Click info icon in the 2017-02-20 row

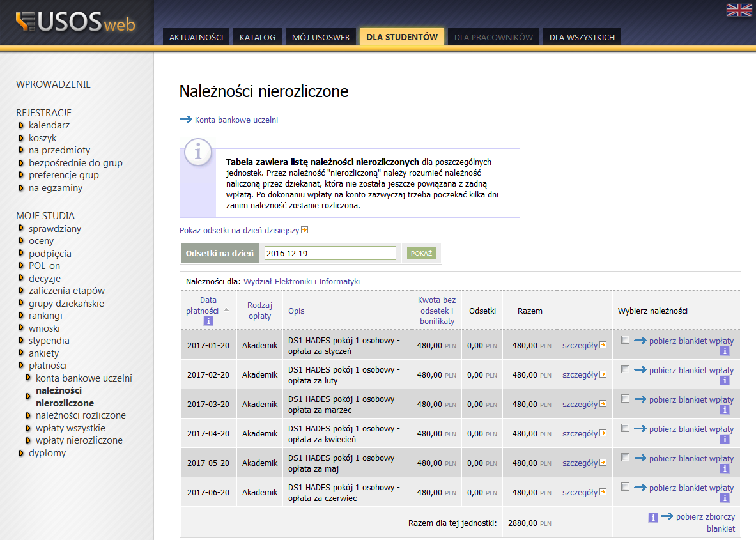(725, 381)
